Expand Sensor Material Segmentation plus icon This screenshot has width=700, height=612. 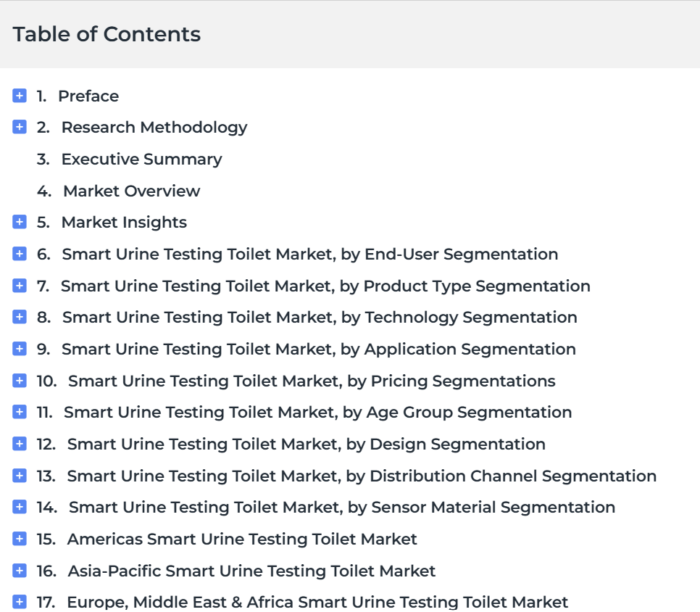(19, 507)
